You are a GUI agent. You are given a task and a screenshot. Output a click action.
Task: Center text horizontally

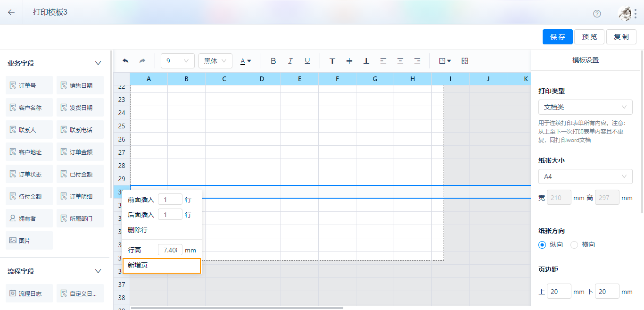[x=400, y=61]
